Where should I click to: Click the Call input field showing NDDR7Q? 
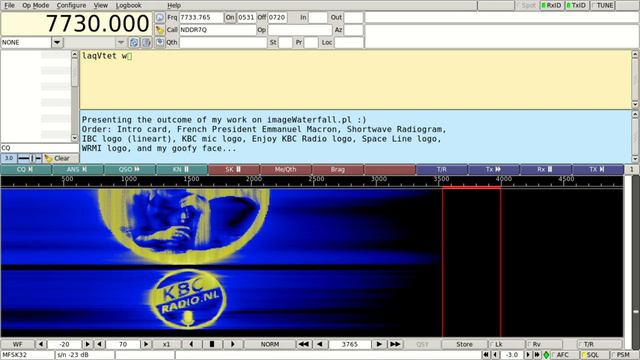click(x=218, y=30)
